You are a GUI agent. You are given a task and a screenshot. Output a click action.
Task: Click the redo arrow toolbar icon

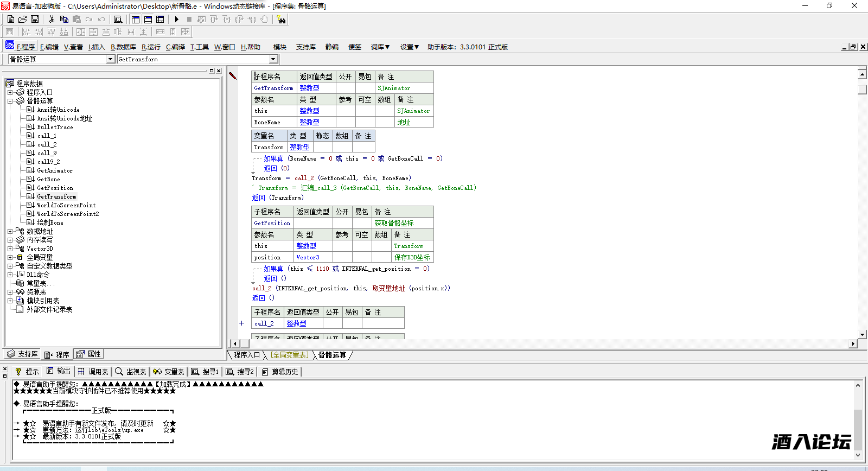[89, 19]
